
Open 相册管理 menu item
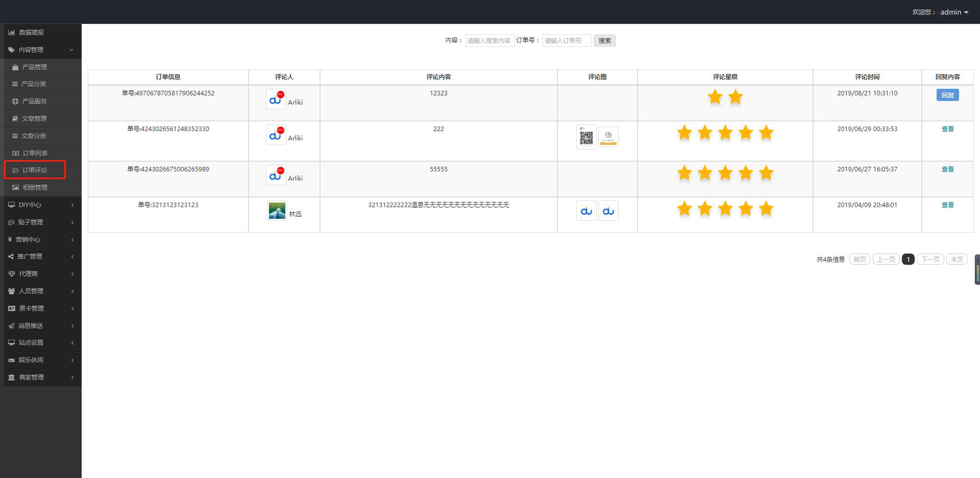tap(41, 188)
